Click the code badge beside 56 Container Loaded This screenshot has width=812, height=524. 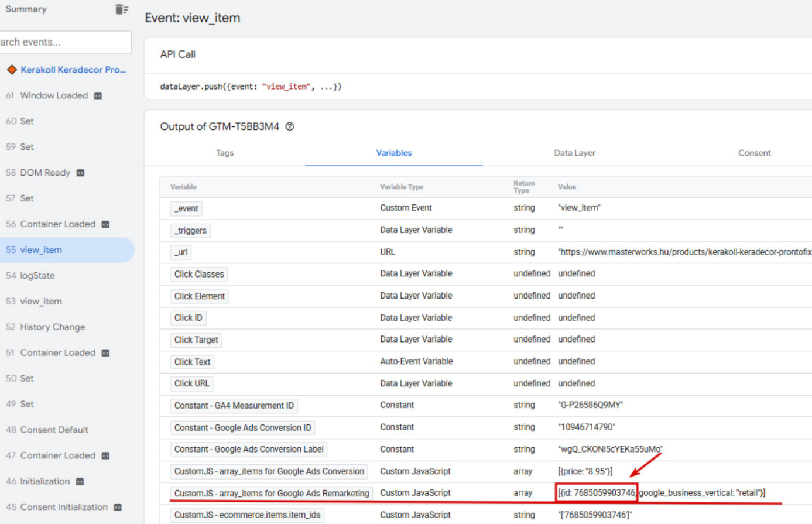105,224
